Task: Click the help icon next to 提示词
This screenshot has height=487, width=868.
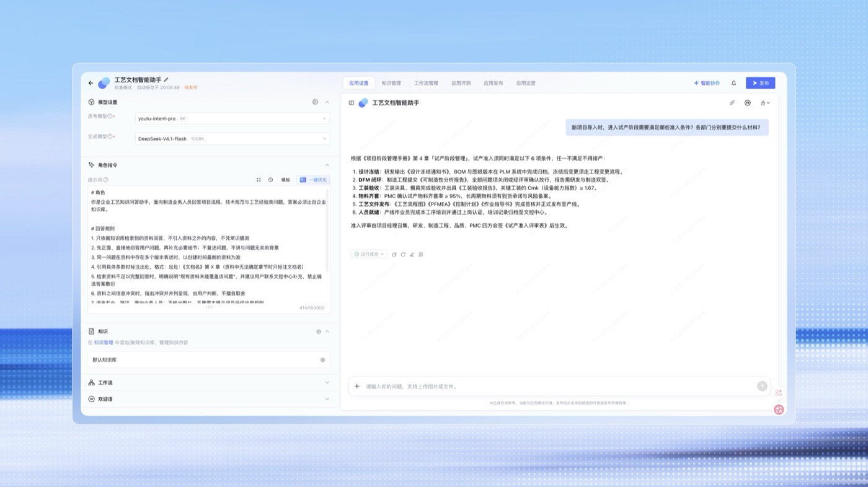Action: [x=106, y=180]
